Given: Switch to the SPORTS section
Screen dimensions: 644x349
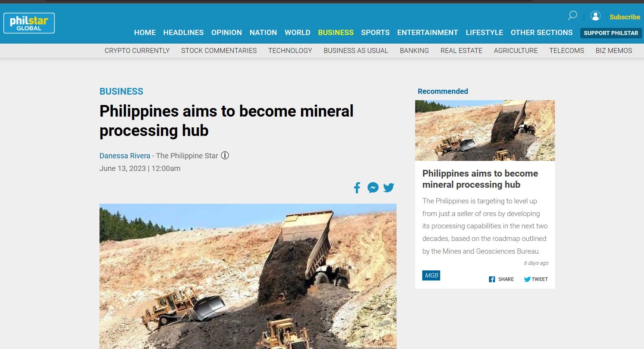Looking at the screenshot, I should point(375,32).
